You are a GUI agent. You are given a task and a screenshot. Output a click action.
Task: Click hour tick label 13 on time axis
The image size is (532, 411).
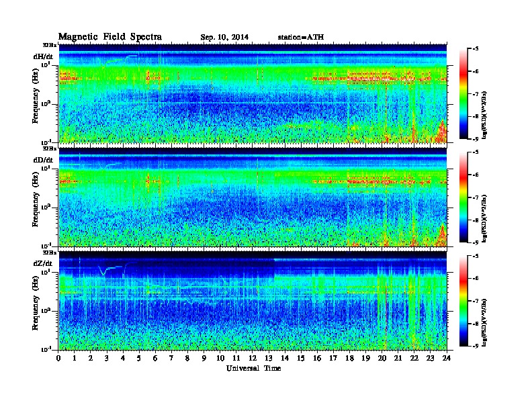(269, 359)
